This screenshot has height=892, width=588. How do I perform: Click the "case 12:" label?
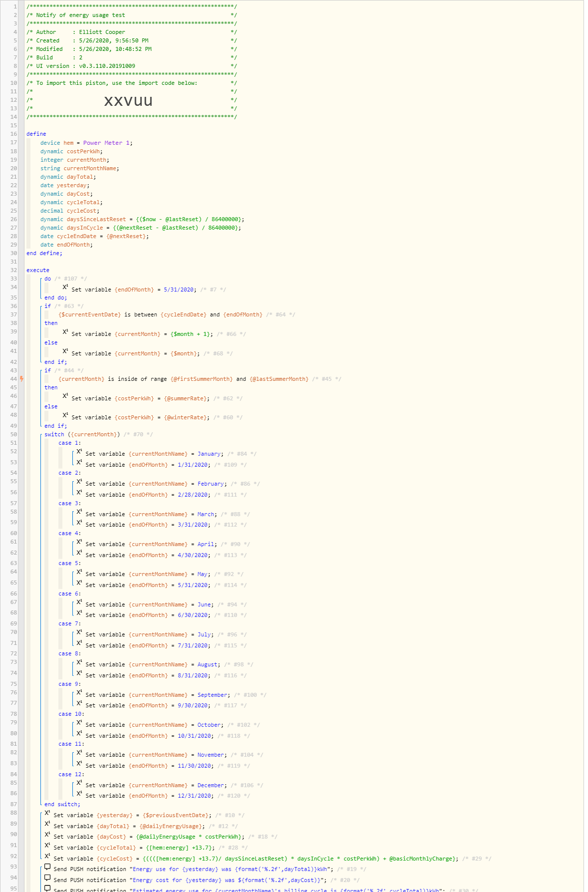pos(71,774)
